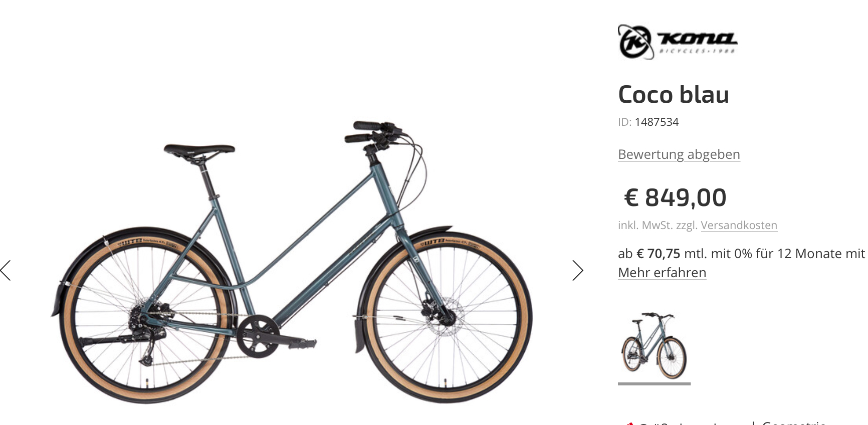Screen dimensions: 868x425
Task: Open the Bewertung abgeben link
Action: pos(679,154)
